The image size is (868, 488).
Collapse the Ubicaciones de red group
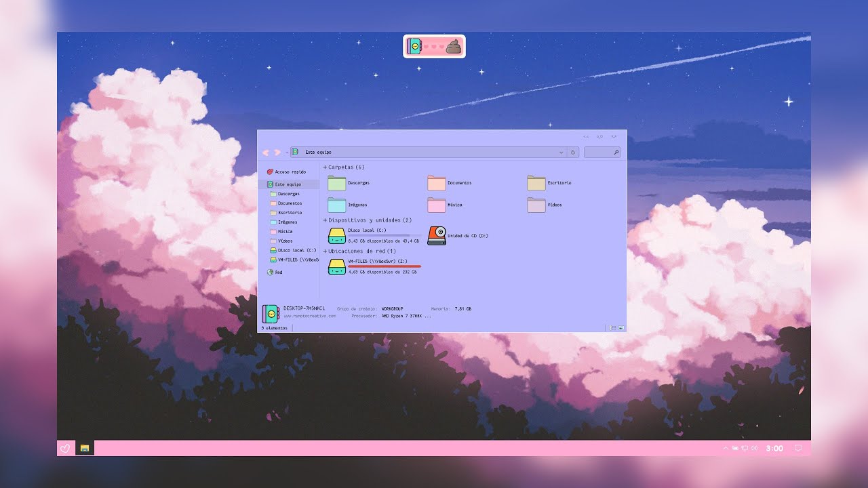tap(325, 251)
